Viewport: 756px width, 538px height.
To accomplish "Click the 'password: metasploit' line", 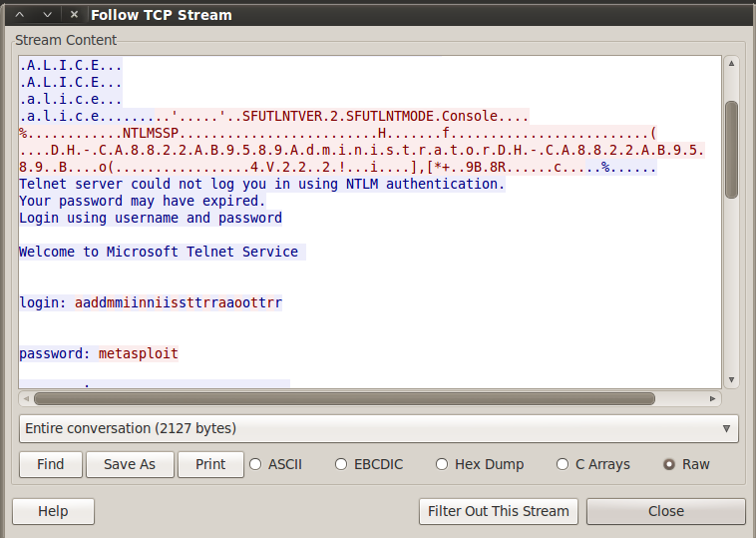I will click(x=99, y=353).
